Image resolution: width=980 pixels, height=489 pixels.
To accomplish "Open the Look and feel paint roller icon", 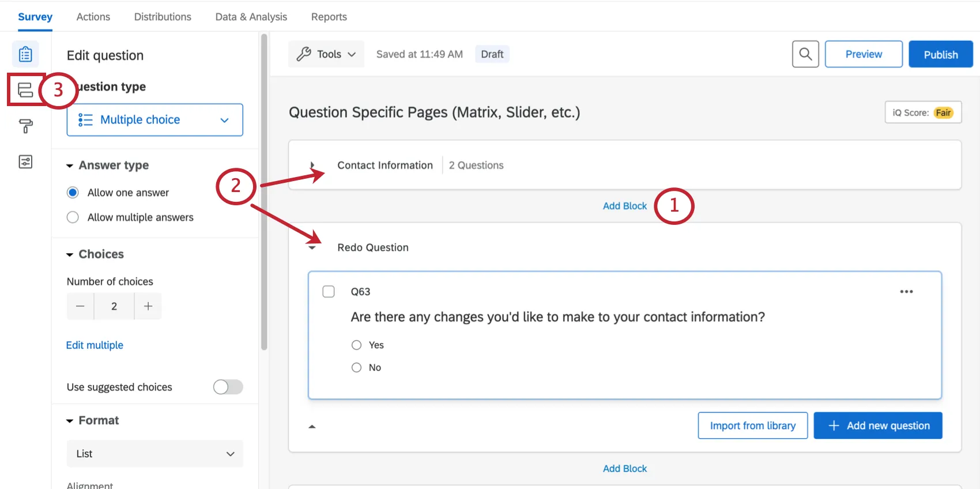I will click(25, 126).
